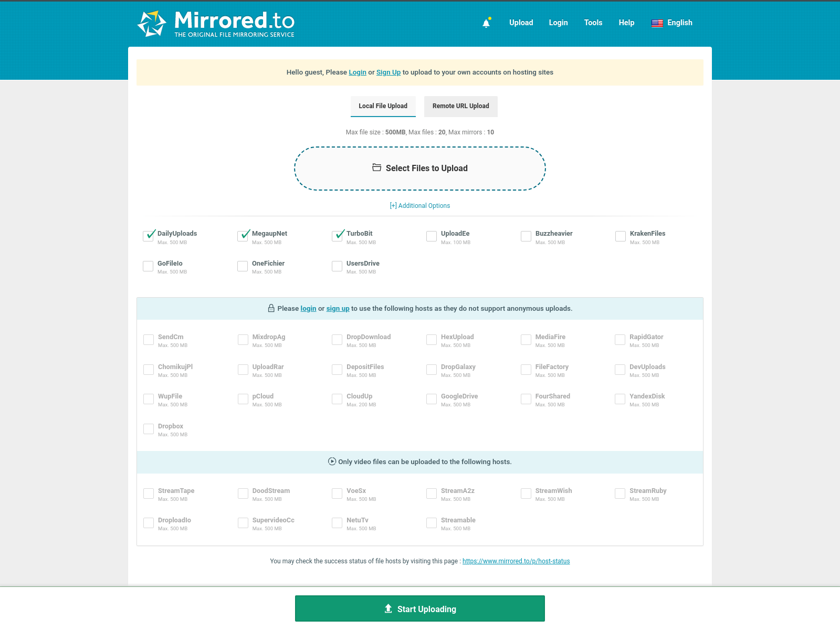Click the Mirrored.to star logo
Screen dimensions: 840x630
tap(152, 24)
